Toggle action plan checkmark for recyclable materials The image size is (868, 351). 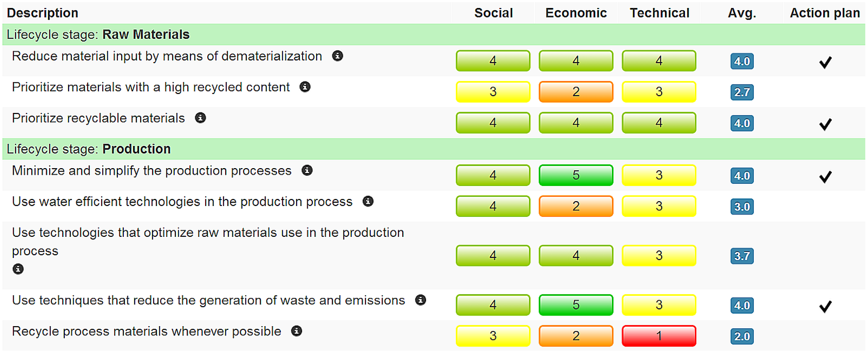point(825,124)
